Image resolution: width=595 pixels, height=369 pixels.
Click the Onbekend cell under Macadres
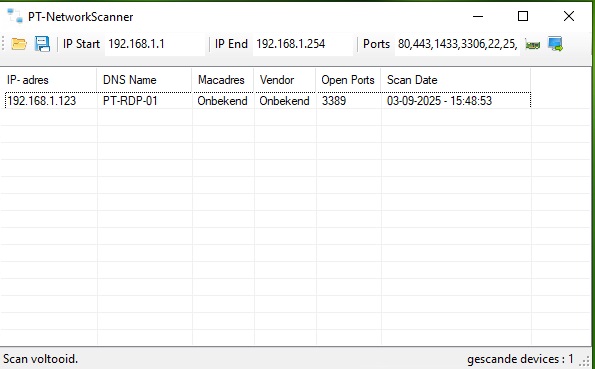pyautogui.click(x=222, y=101)
